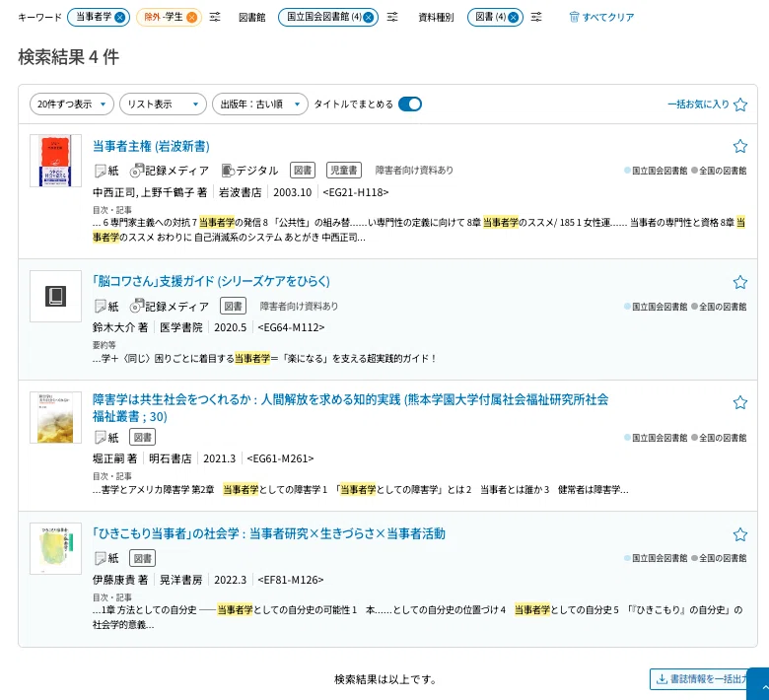This screenshot has width=769, height=700.
Task: Open the リスト表示 view dropdown
Action: click(x=163, y=104)
